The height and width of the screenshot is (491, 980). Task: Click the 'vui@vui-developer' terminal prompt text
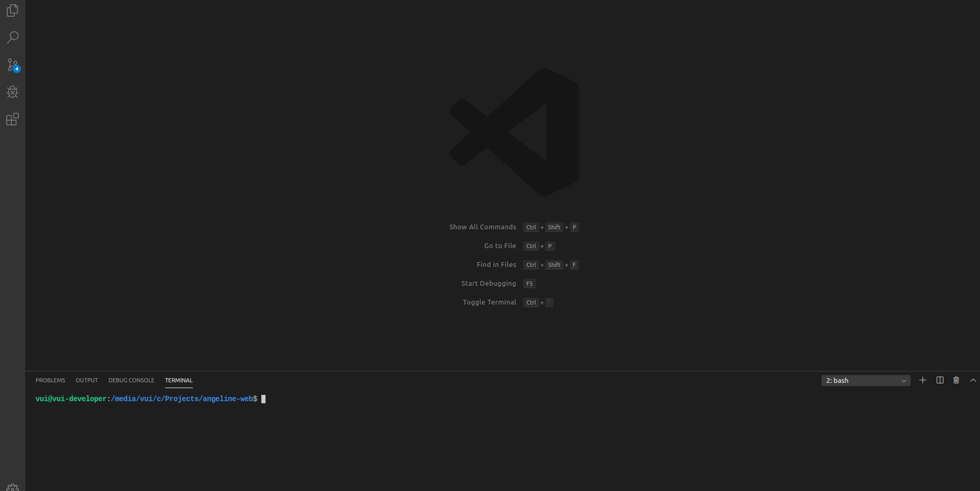(x=71, y=399)
